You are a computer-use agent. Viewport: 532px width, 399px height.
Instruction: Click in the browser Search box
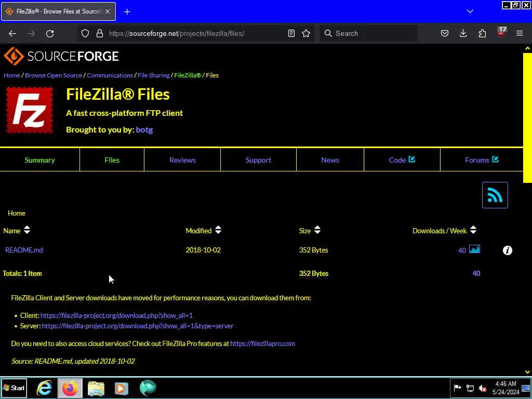click(x=368, y=33)
